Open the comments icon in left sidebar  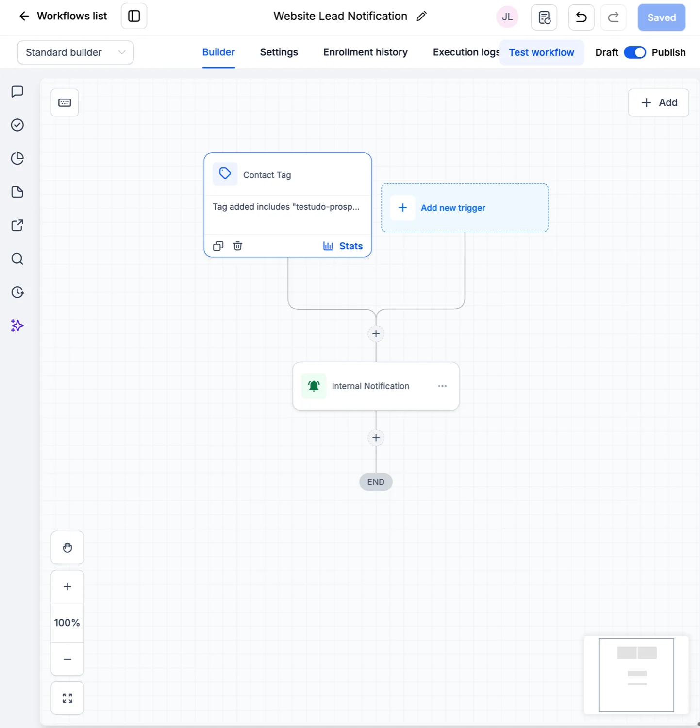[17, 92]
